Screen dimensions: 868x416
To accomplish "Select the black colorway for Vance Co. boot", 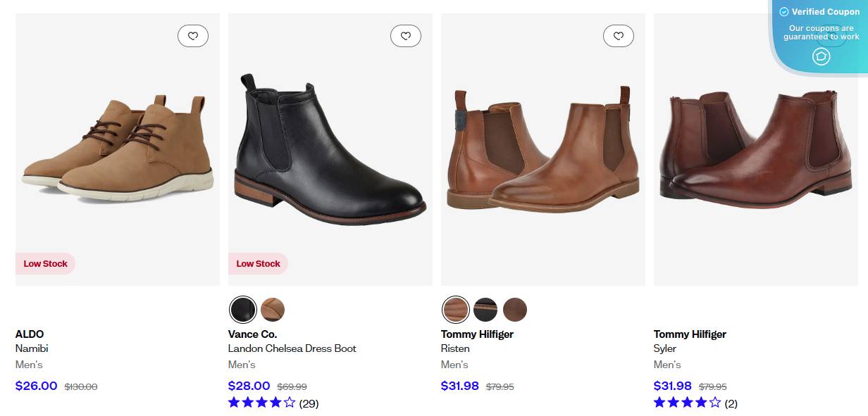I will point(242,309).
